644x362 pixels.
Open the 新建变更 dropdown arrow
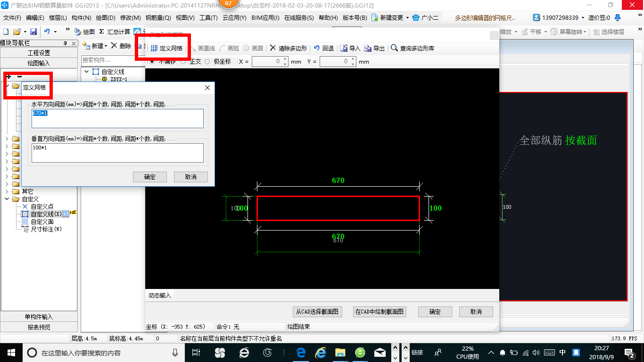(x=406, y=17)
